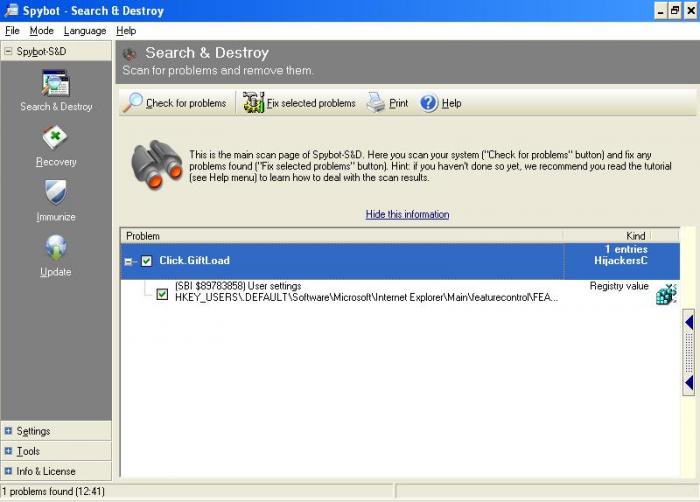The image size is (700, 502).
Task: Click the Check for problems magnifier icon
Action: click(133, 103)
